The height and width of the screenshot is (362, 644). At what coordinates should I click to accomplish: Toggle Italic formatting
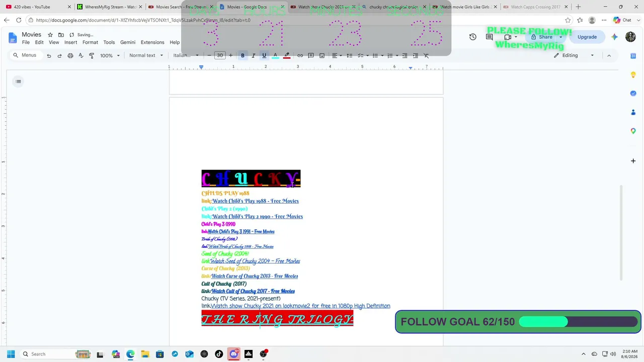[253, 55]
